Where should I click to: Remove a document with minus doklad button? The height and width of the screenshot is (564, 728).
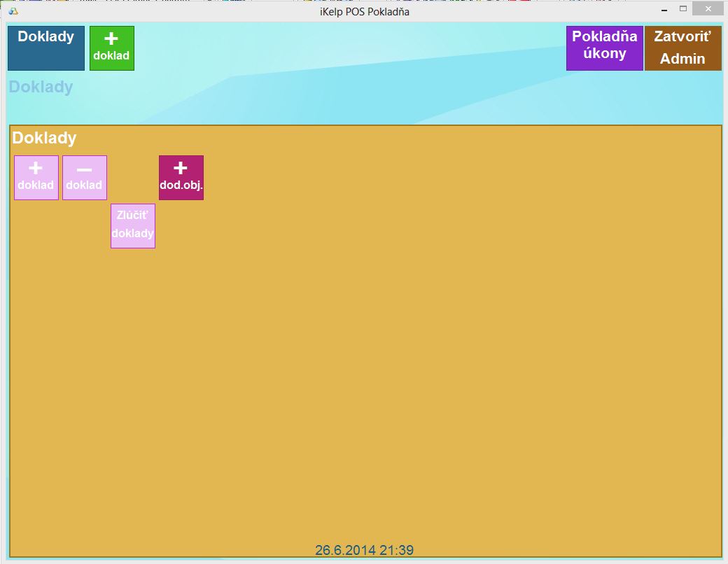(x=85, y=178)
